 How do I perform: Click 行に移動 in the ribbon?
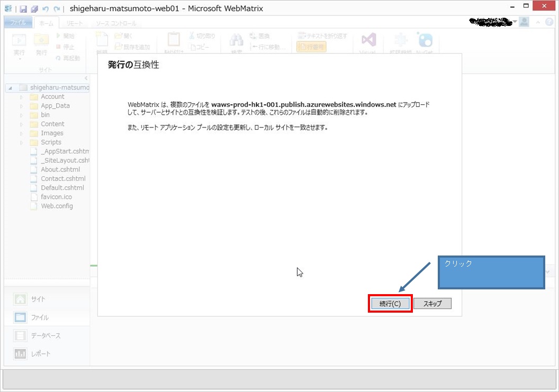(268, 47)
